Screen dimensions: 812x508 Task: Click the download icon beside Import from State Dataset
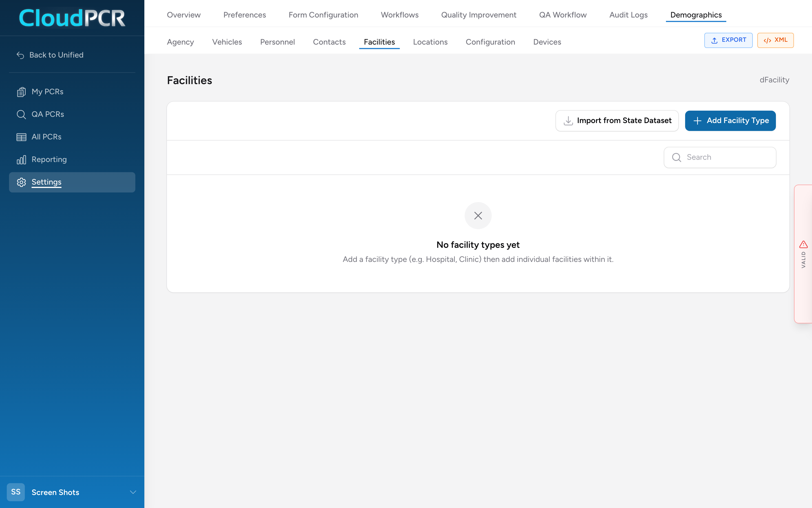568,121
